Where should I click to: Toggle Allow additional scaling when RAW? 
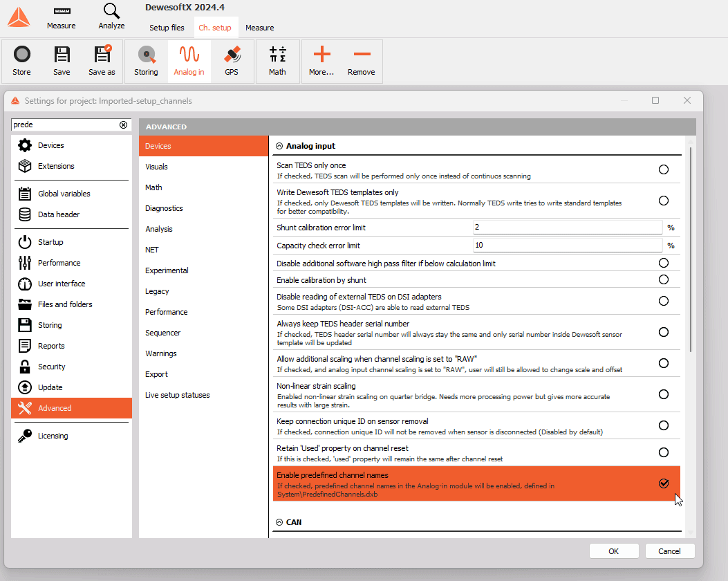tap(664, 363)
